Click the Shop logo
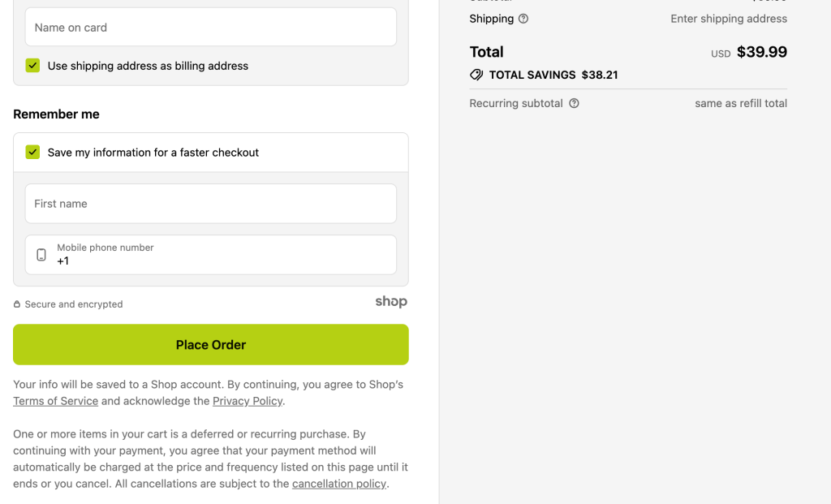This screenshot has height=504, width=831. pos(391,302)
